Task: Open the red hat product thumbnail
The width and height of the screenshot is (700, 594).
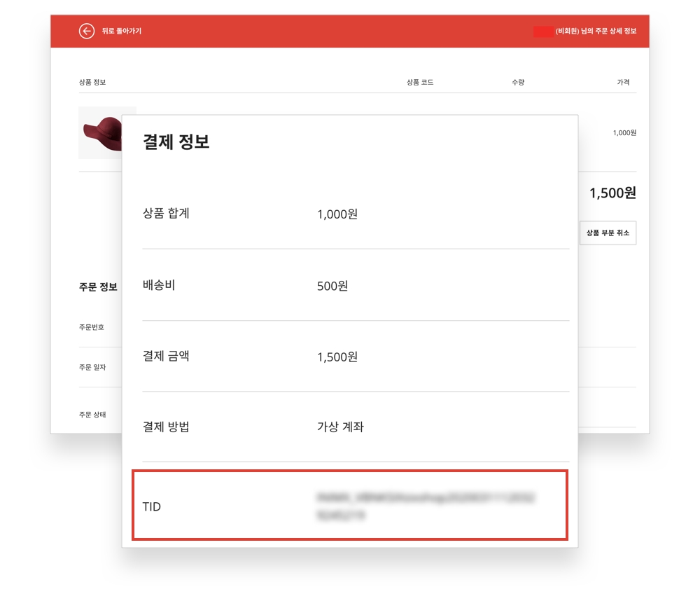Action: pyautogui.click(x=101, y=132)
